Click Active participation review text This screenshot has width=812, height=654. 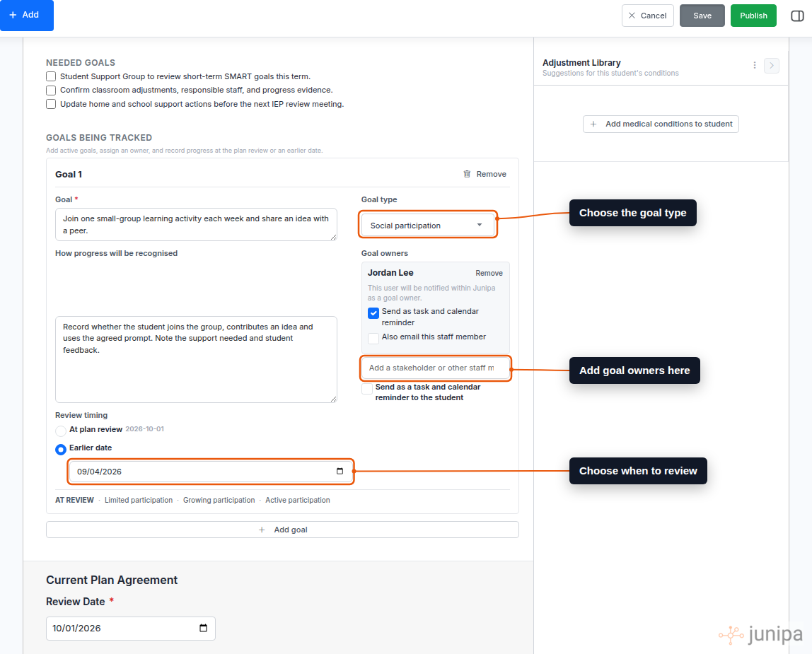(297, 500)
